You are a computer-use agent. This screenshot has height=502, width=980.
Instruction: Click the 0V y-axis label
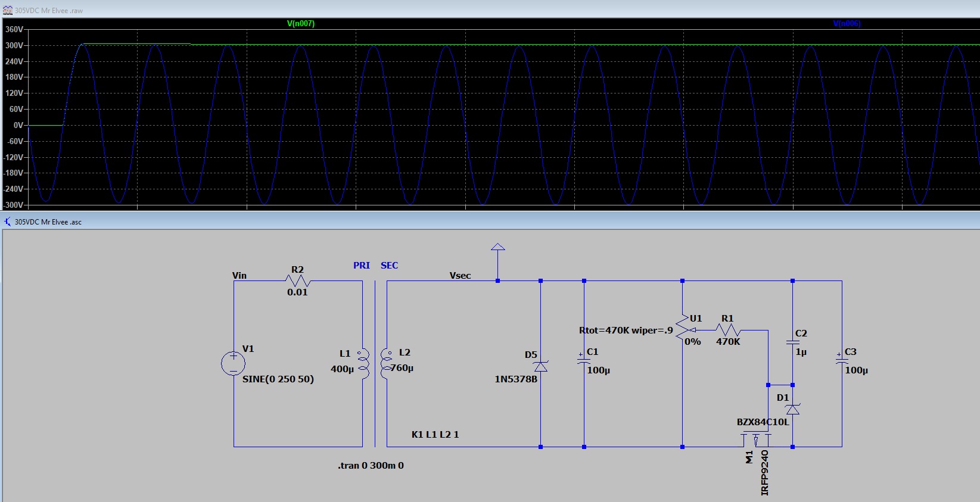tap(18, 126)
